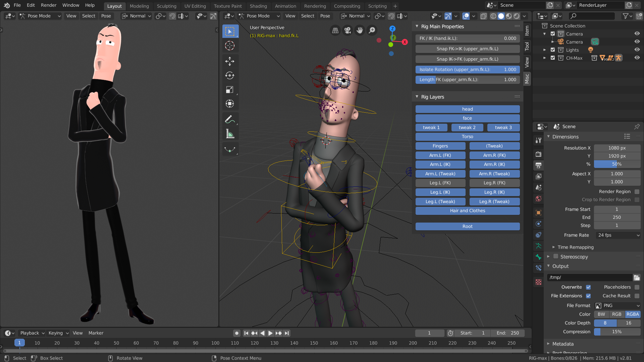
Task: Activate the Annotate pencil tool
Action: [230, 119]
